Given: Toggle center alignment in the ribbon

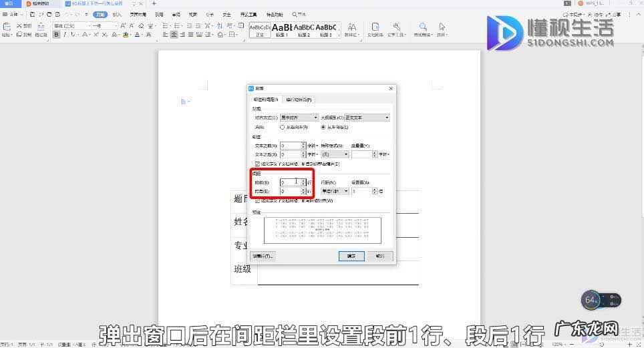Looking at the screenshot, I should (174, 35).
